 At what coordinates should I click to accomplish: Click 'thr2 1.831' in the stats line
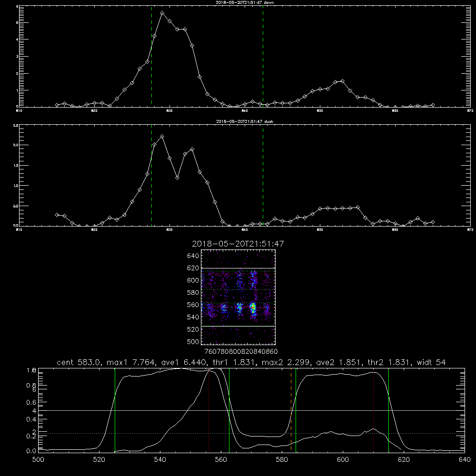pos(389,362)
